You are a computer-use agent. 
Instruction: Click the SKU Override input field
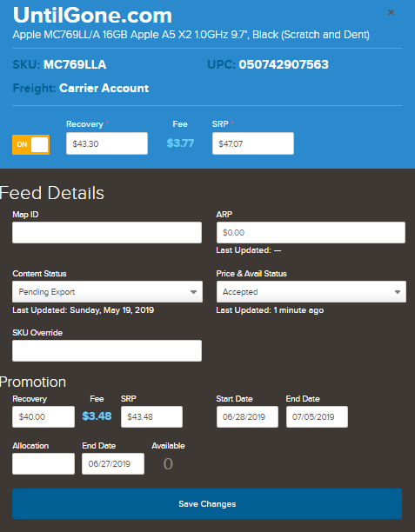coord(107,350)
